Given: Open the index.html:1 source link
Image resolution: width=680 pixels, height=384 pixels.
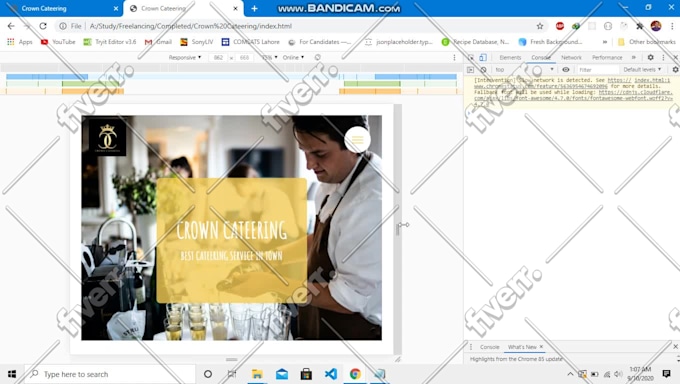Looking at the screenshot, I should [652, 80].
